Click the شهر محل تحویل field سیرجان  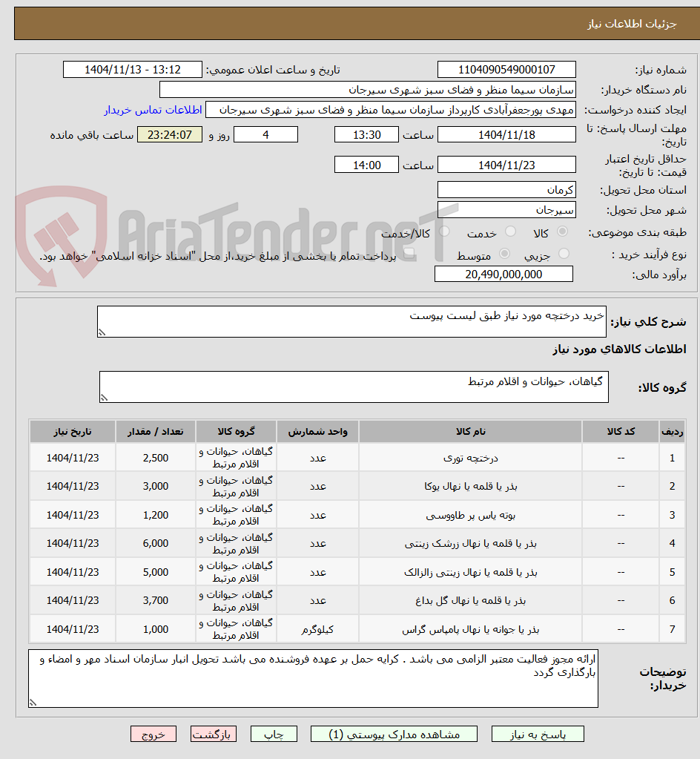[506, 209]
